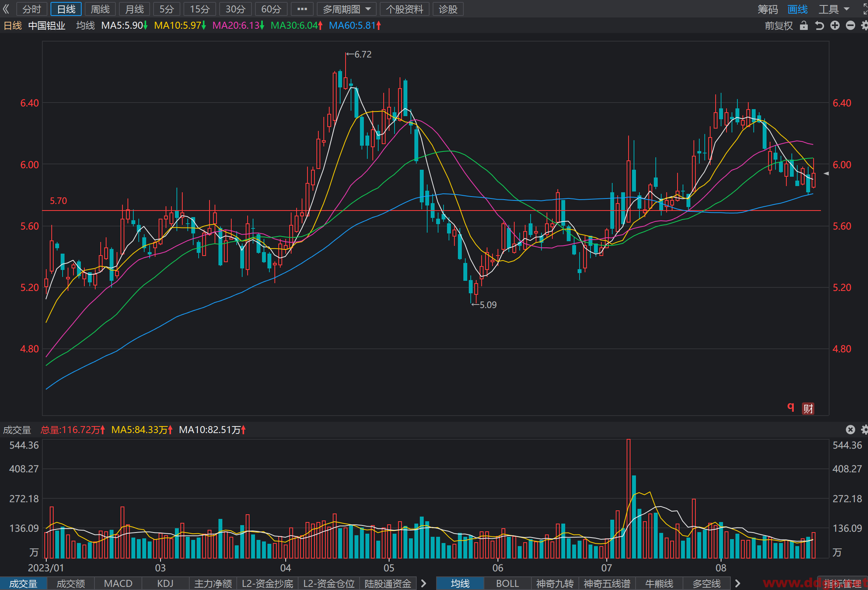Viewport: 868px width, 590px height.
Task: Switch to 主力净额 indicator
Action: tap(213, 583)
